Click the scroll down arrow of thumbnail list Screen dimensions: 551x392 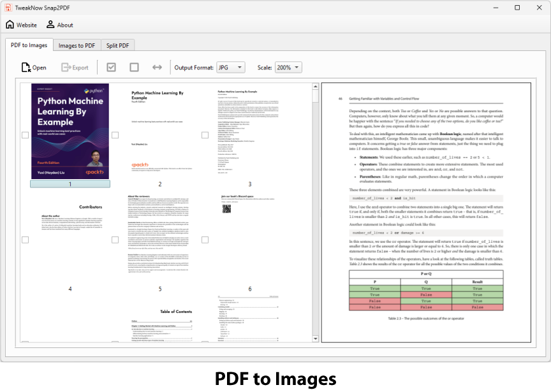(x=315, y=338)
